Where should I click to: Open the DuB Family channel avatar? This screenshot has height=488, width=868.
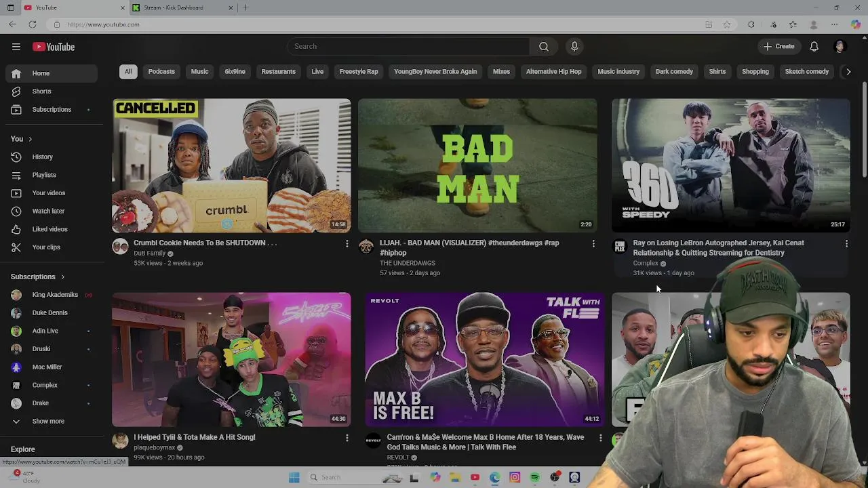tap(120, 247)
